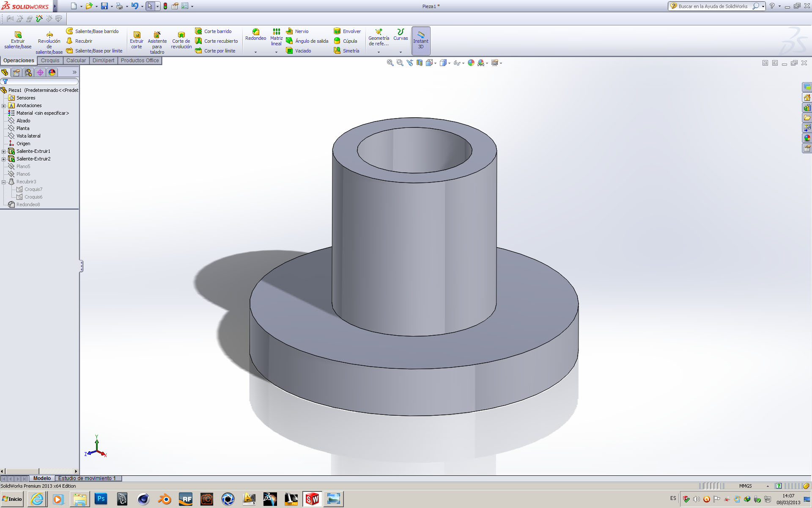Apply the Redondeo fillet tool
This screenshot has width=812, height=508.
(255, 35)
